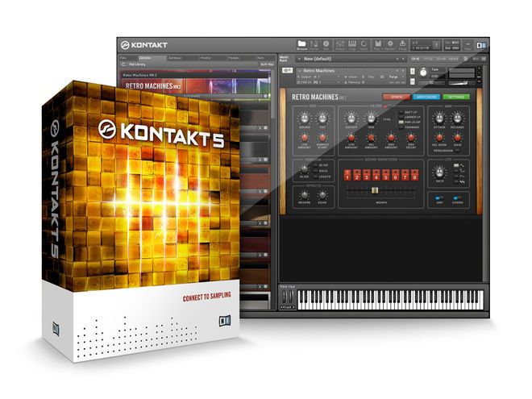Click the instrument volume slider
532x399 pixels.
pos(462,83)
